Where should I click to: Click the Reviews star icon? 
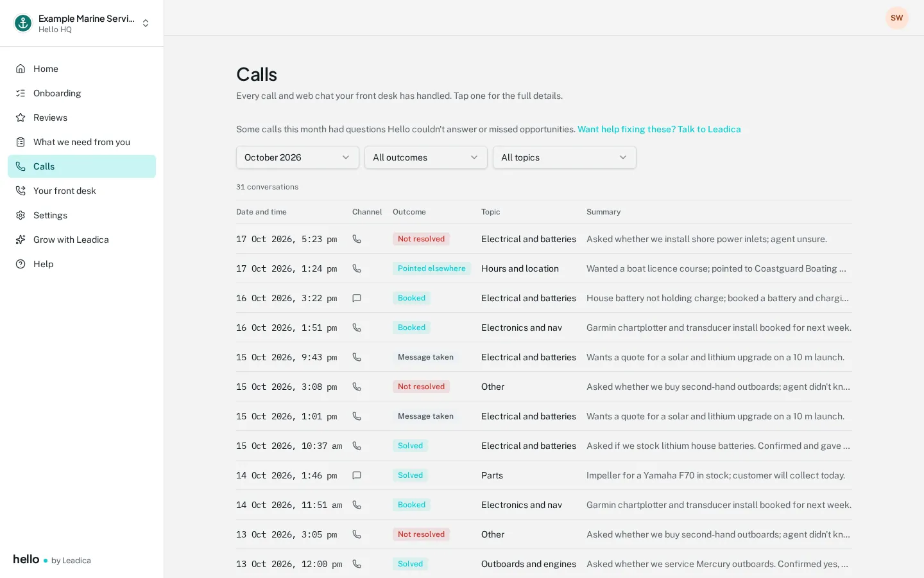tap(21, 118)
